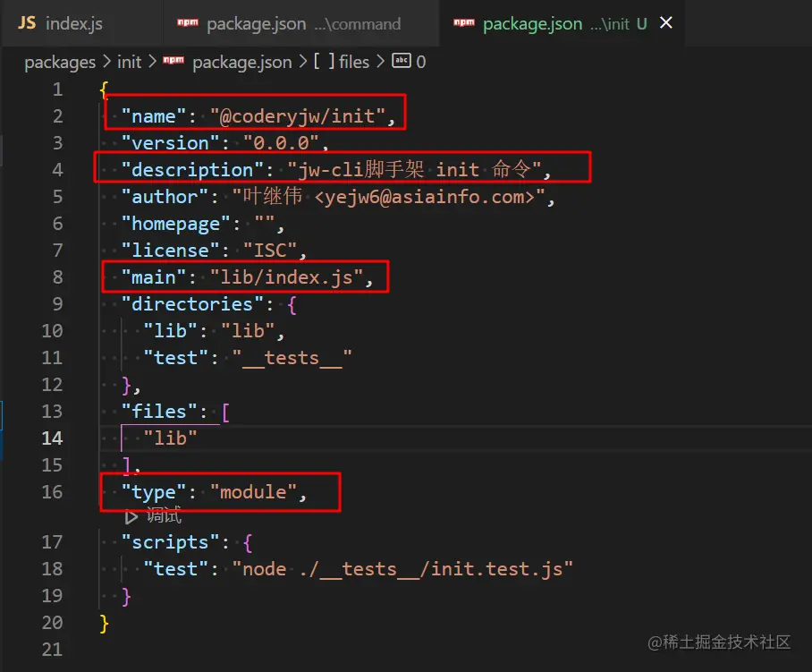Screen dimensions: 812x672
Task: Click the "0.0.0" version value
Action: point(281,143)
